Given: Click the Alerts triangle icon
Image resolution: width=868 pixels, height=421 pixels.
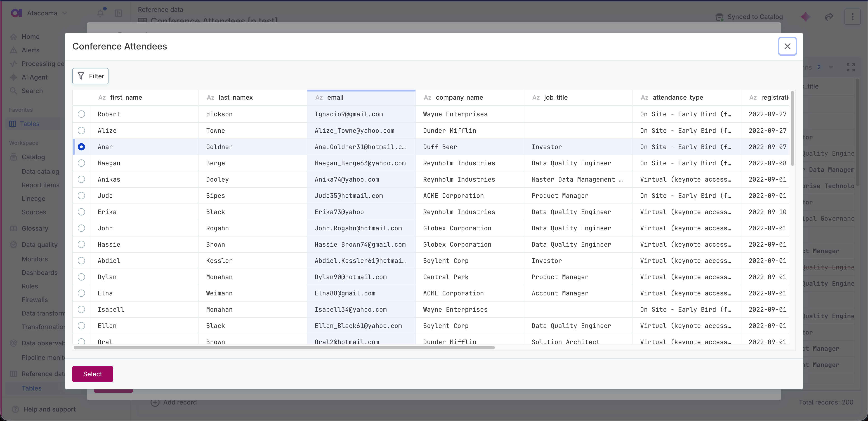Looking at the screenshot, I should [x=14, y=50].
